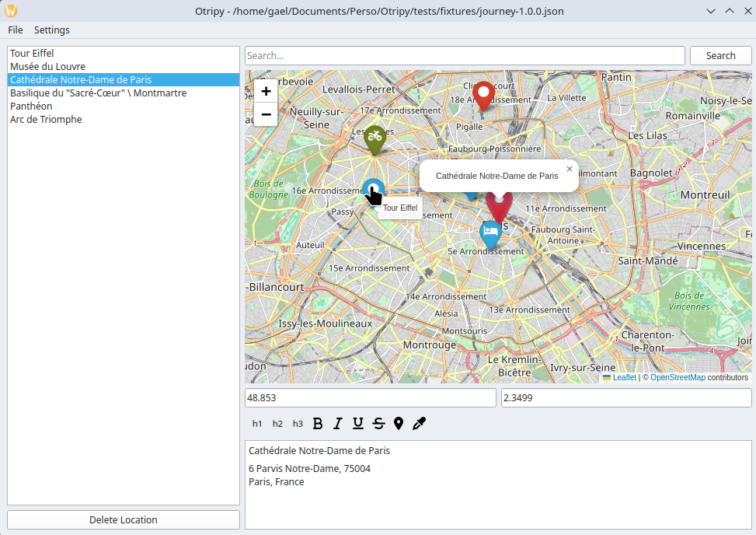Open the Leaflet link
The height and width of the screenshot is (535, 756).
[625, 377]
